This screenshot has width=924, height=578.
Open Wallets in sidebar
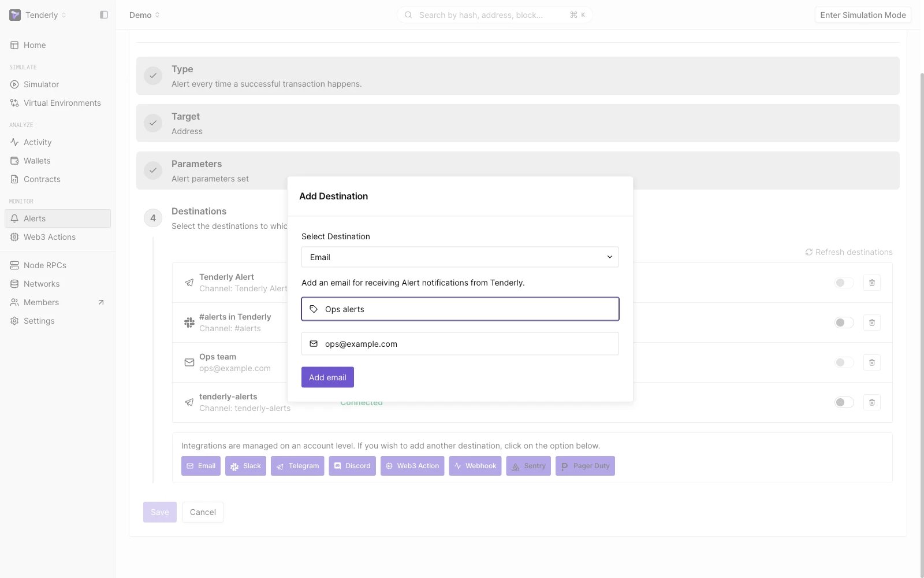(58, 161)
